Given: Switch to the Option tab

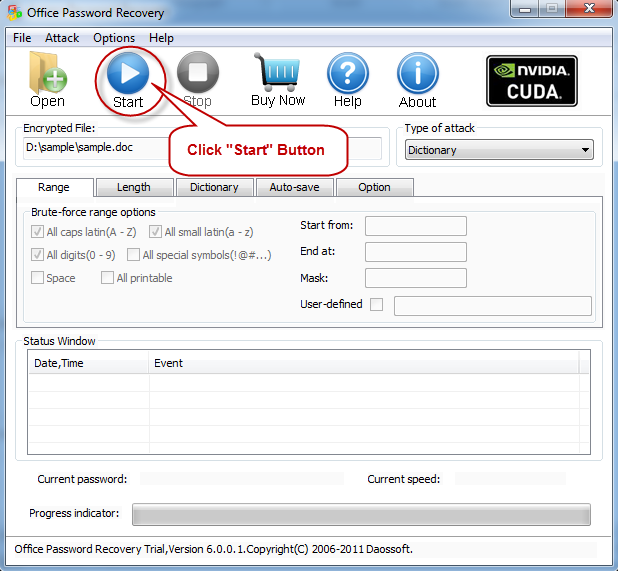Looking at the screenshot, I should tap(374, 187).
